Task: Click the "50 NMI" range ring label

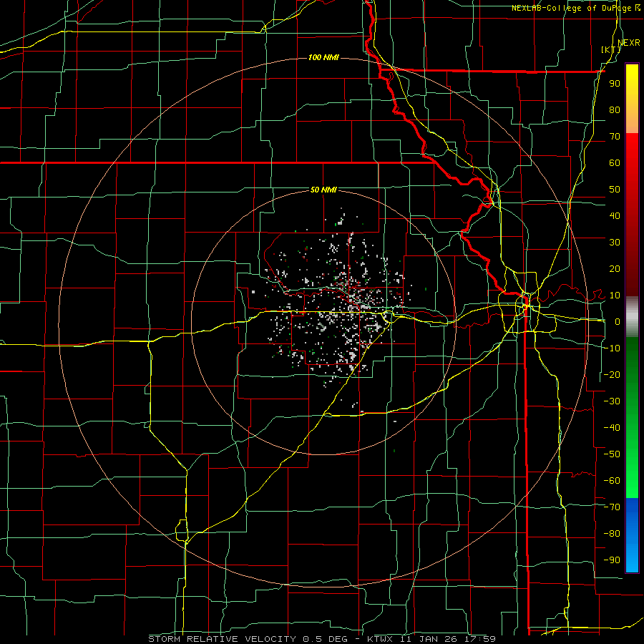Action: coord(323,190)
